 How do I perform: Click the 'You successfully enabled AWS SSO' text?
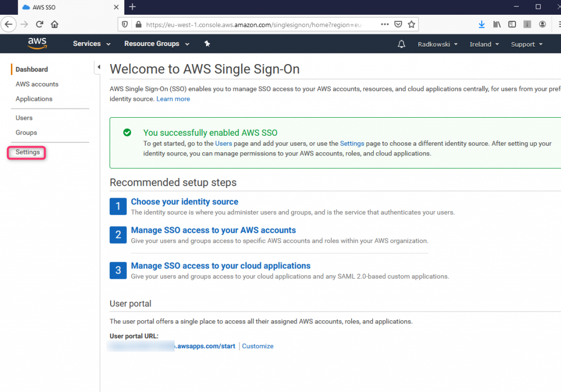(210, 132)
